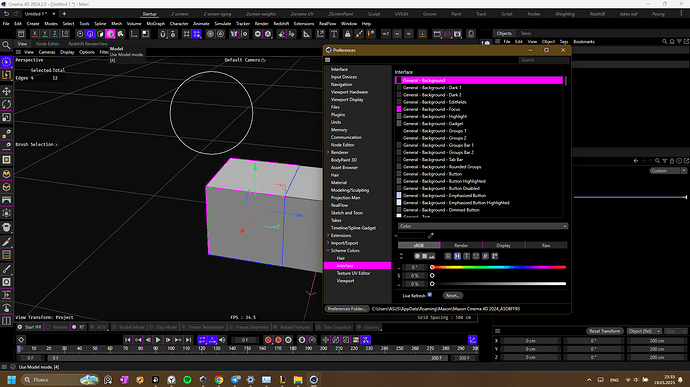Toggle the Start IPR button
Image resolution: width=690 pixels, height=387 pixels.
coord(30,327)
